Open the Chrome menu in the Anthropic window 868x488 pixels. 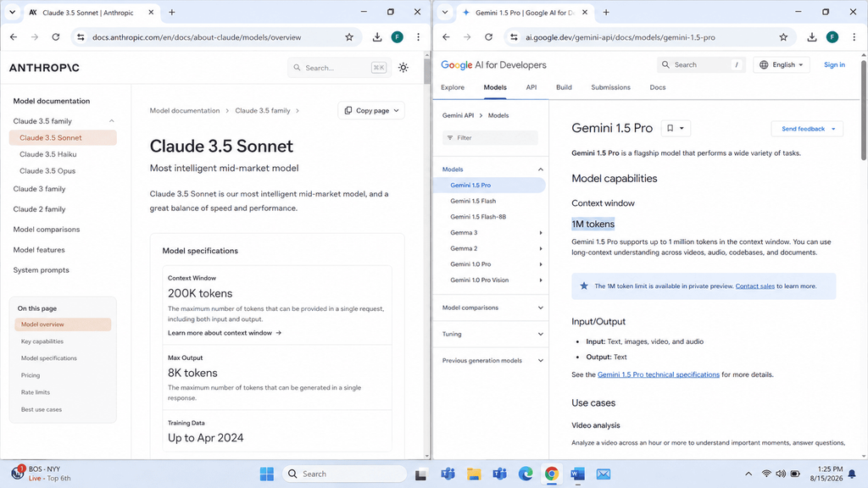pyautogui.click(x=418, y=37)
